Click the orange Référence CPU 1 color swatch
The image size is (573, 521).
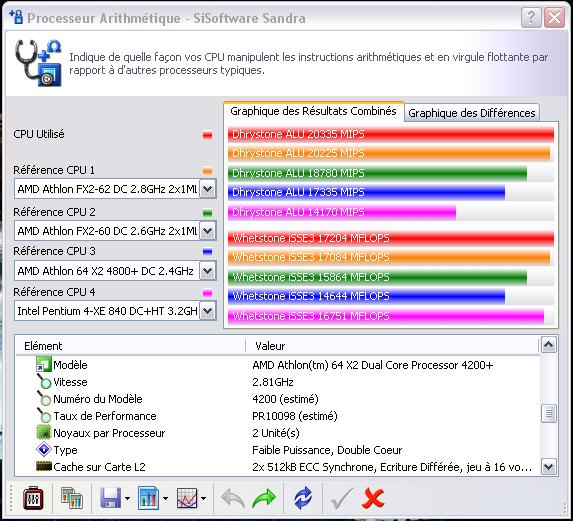coord(207,171)
